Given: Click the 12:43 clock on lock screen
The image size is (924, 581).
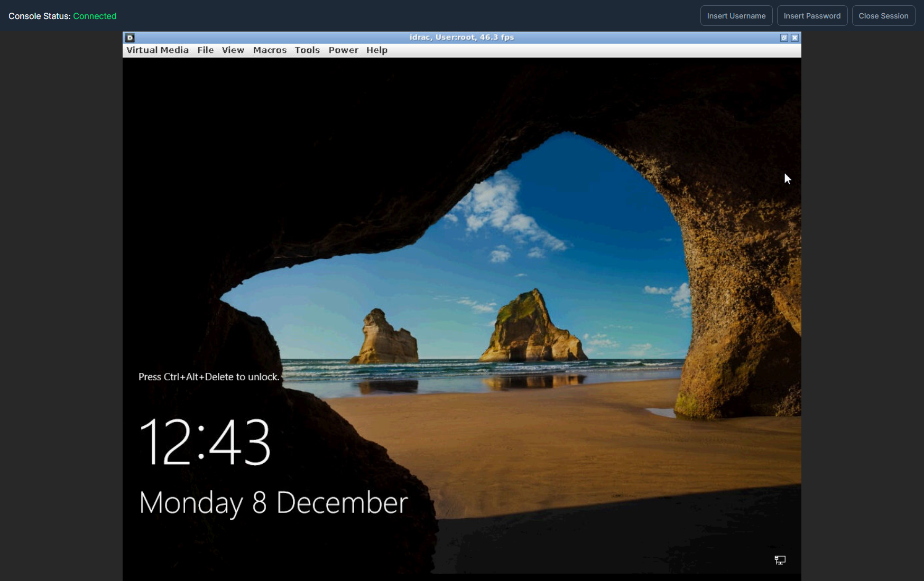Looking at the screenshot, I should (205, 441).
